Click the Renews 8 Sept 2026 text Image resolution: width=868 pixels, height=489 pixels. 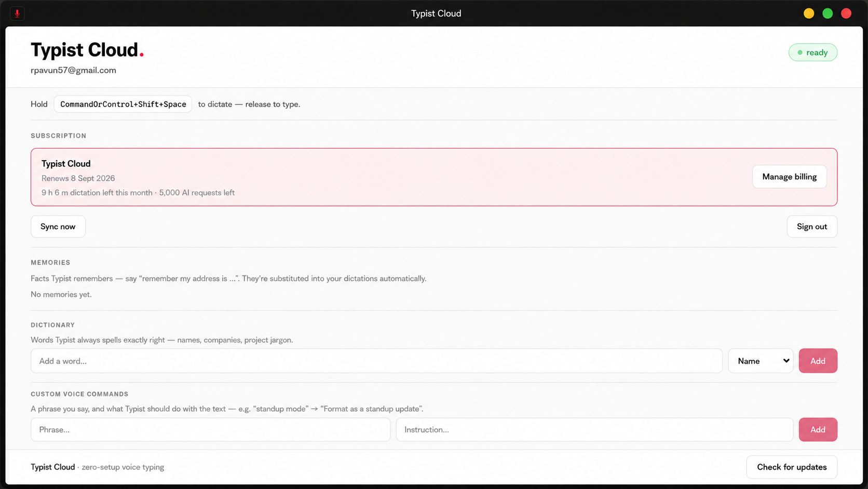[78, 178]
